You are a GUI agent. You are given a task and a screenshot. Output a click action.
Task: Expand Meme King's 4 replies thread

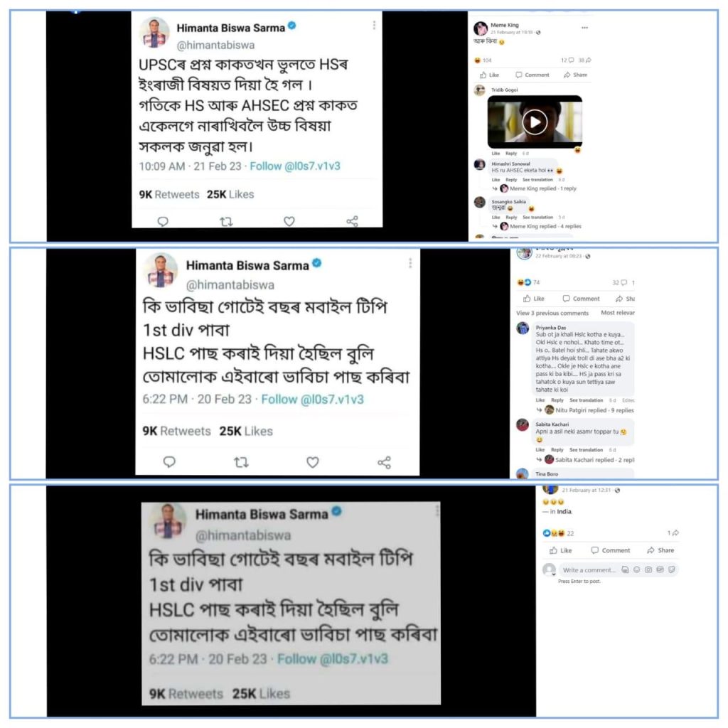[x=545, y=226]
